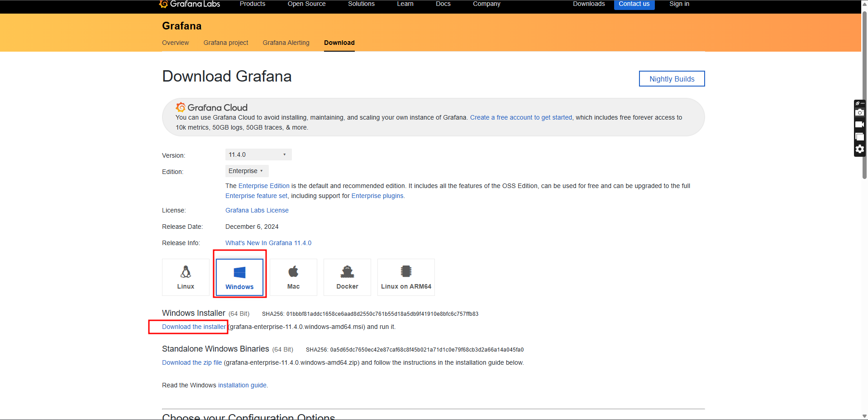
Task: Open the Enterprise plugins link
Action: 377,196
